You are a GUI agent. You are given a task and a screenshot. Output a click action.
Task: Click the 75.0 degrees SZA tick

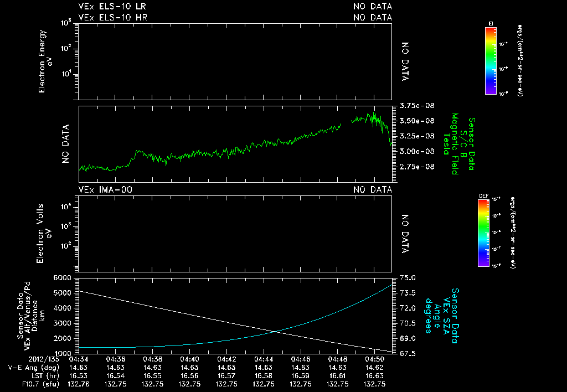tap(408, 278)
